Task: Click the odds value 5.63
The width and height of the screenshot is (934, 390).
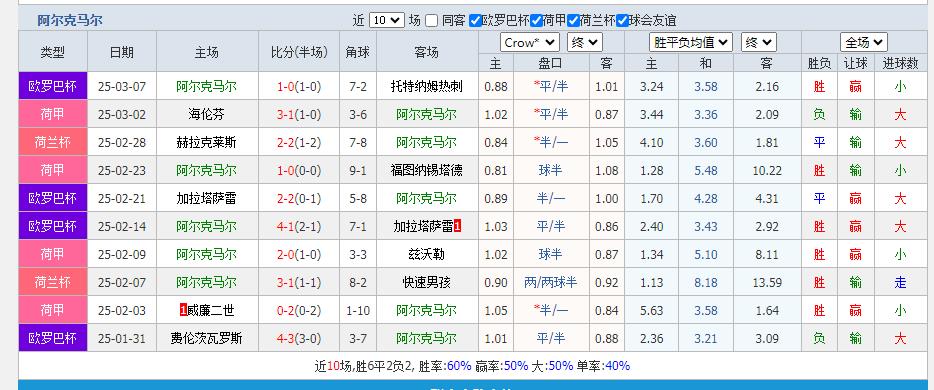Action: (x=652, y=310)
